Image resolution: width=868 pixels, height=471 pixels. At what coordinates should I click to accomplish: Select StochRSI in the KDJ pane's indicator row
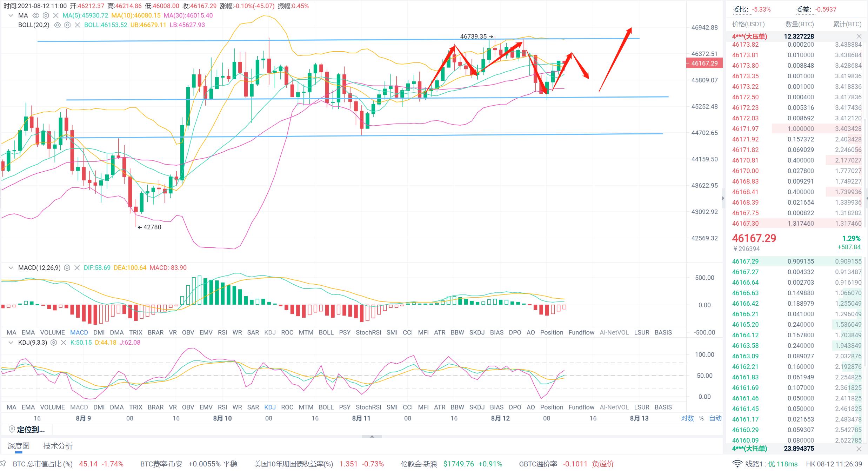368,407
